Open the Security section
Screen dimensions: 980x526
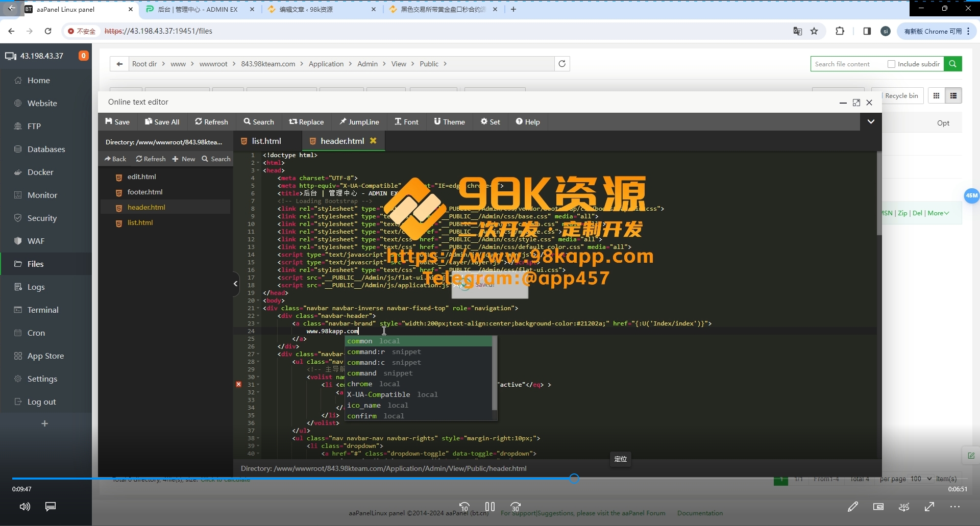[x=42, y=218]
